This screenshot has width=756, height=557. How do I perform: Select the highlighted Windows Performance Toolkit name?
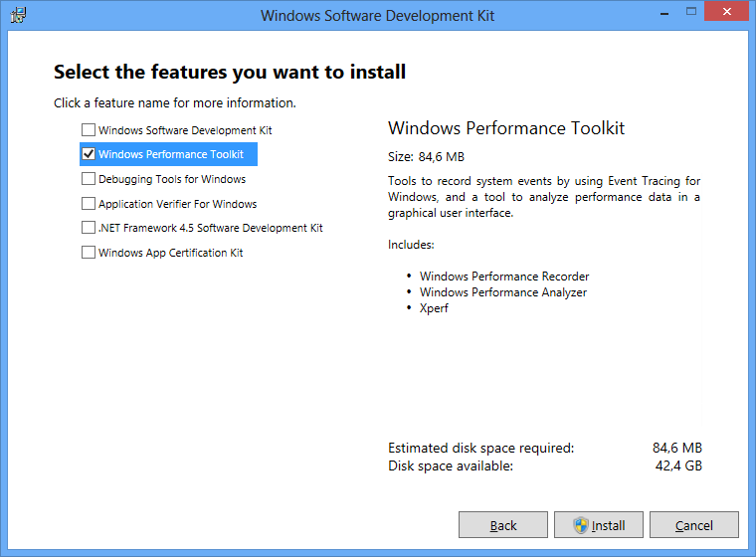point(171,154)
